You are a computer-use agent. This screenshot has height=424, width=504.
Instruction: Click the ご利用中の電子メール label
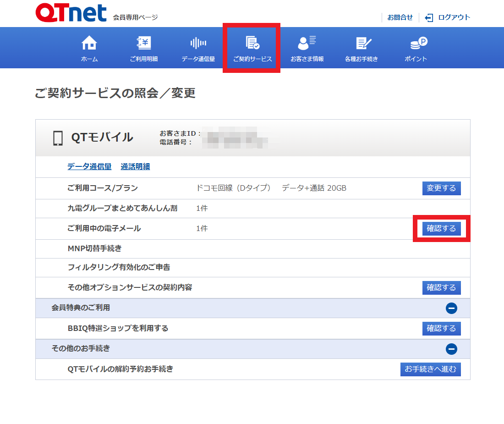tap(104, 229)
